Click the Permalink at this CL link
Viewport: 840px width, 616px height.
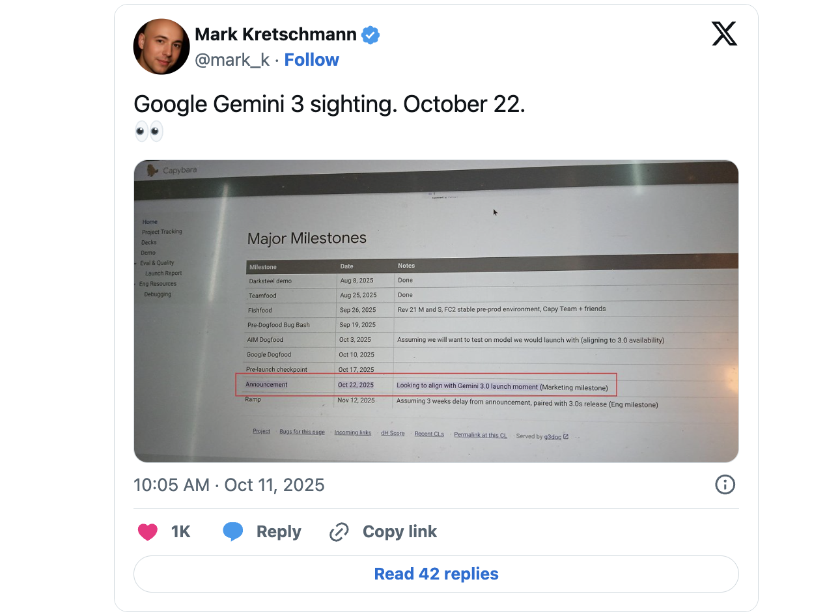pos(481,435)
